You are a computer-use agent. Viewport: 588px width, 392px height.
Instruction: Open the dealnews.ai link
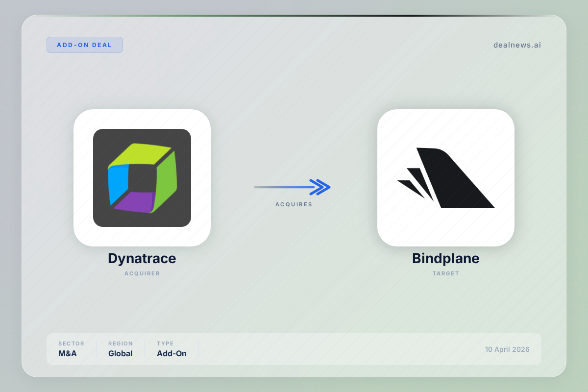[517, 45]
